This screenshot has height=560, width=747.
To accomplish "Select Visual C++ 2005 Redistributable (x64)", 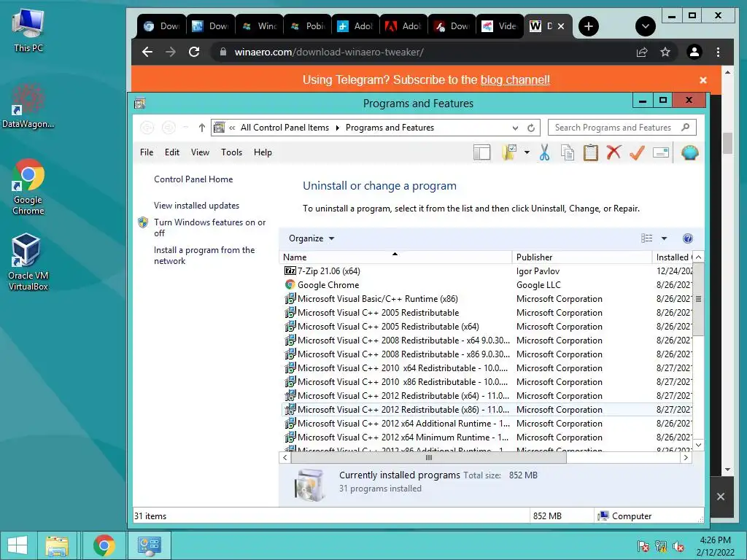I will pos(388,327).
